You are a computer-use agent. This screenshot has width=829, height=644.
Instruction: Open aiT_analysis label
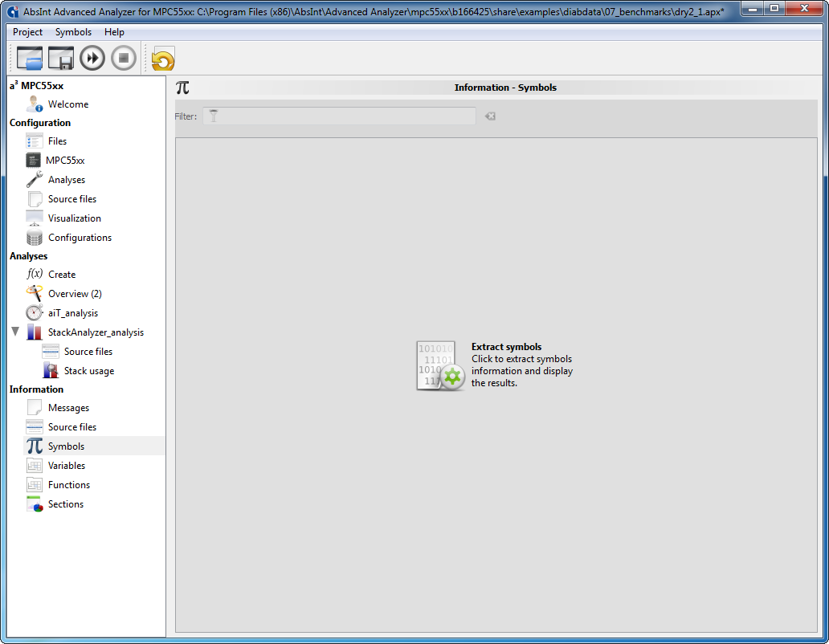(x=73, y=312)
